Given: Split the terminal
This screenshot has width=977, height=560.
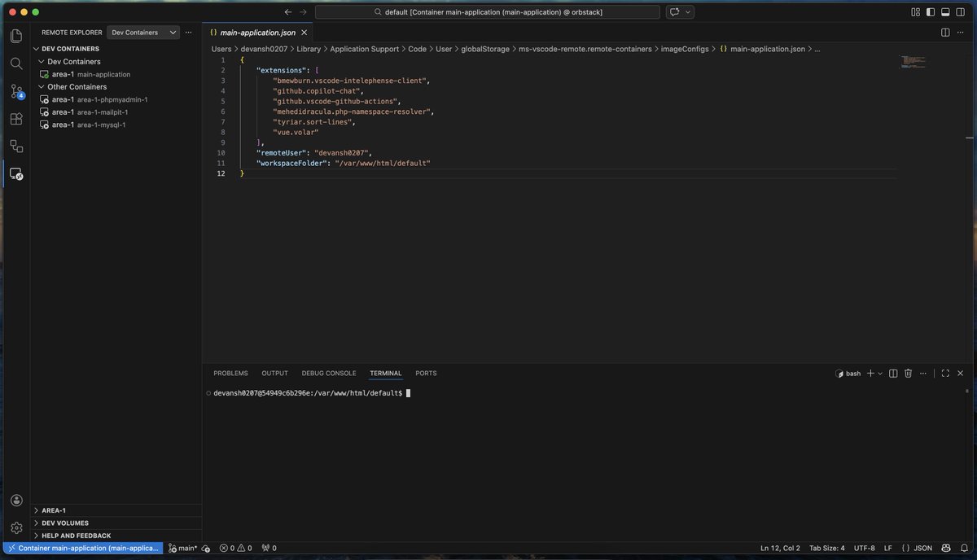Looking at the screenshot, I should click(x=893, y=374).
